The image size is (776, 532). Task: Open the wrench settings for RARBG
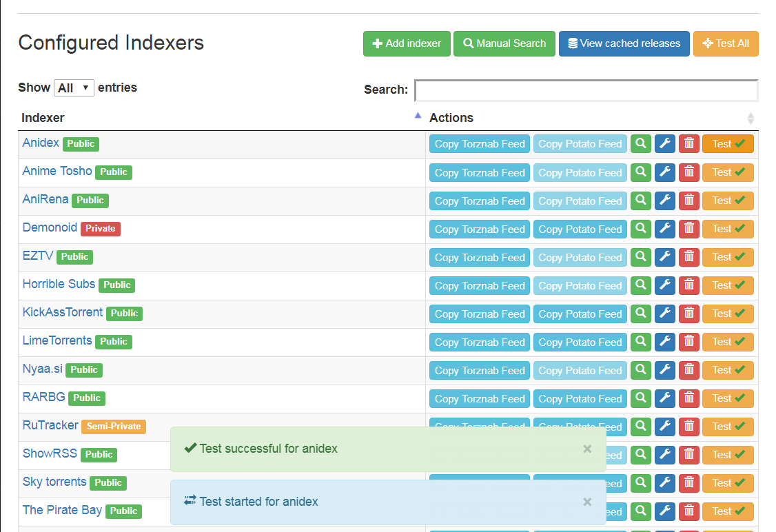pyautogui.click(x=664, y=398)
